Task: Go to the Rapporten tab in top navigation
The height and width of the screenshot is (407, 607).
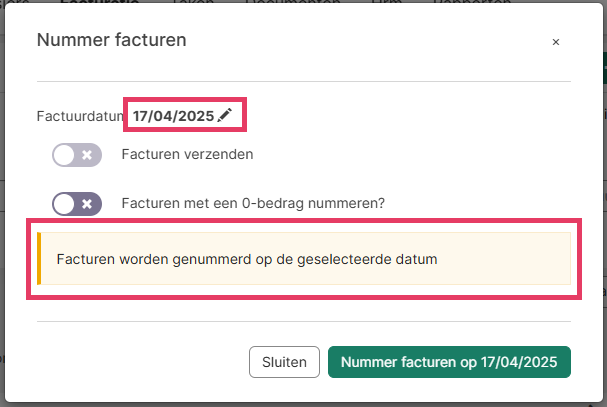Action: pyautogui.click(x=470, y=3)
